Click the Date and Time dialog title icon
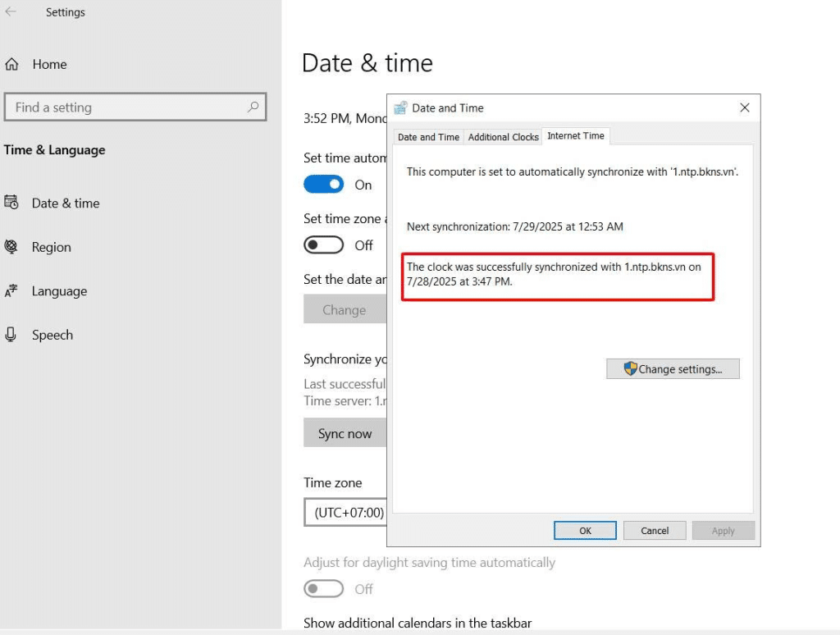 click(400, 108)
